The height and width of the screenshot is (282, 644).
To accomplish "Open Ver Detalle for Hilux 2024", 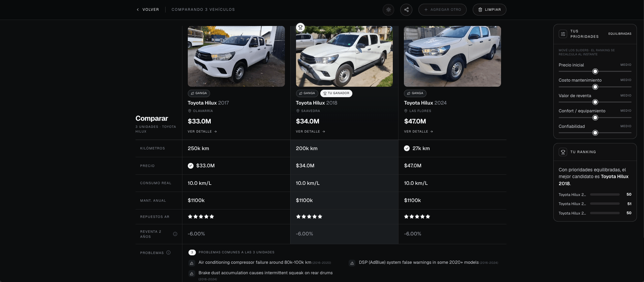I will click(x=418, y=132).
